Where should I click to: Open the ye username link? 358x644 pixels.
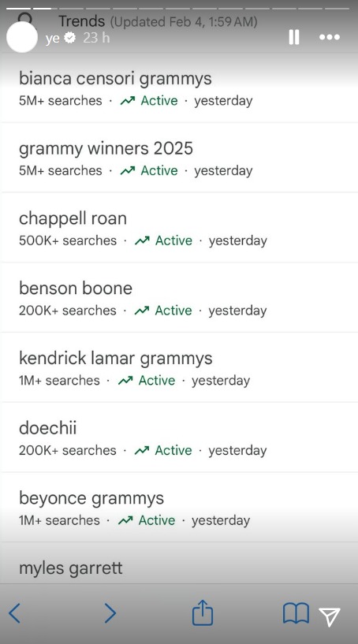tap(53, 38)
